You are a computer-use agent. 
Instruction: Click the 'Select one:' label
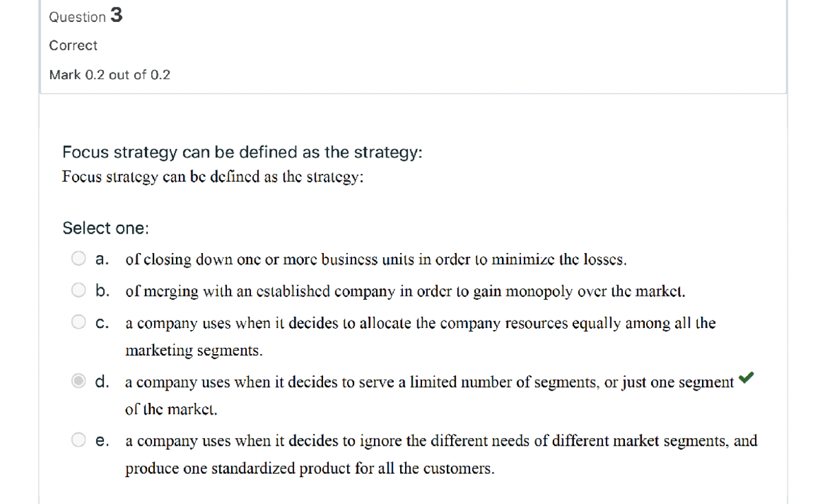click(106, 228)
